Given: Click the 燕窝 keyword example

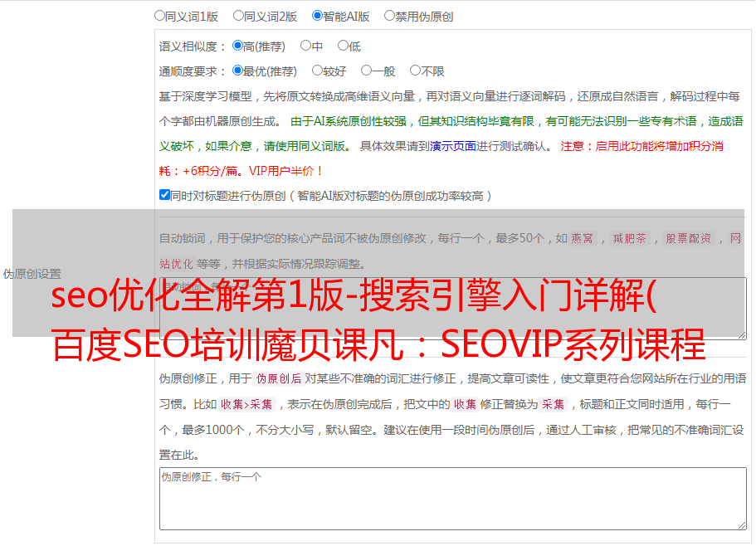Looking at the screenshot, I should [x=582, y=238].
